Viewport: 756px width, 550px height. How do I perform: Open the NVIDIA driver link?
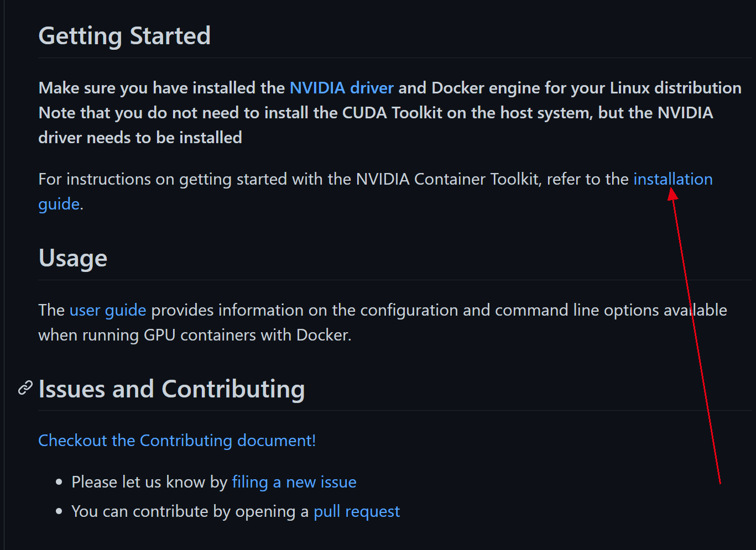(x=341, y=87)
